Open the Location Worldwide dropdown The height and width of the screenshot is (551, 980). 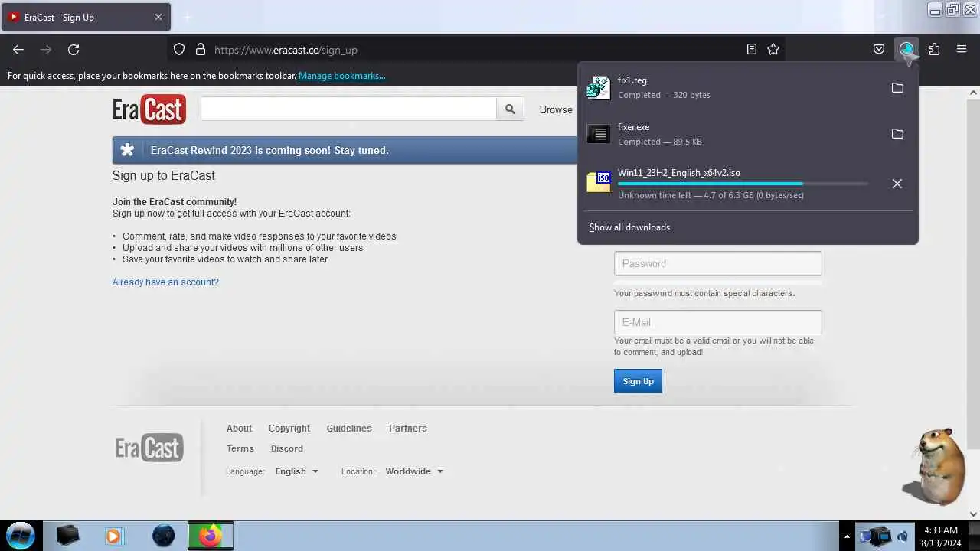click(x=414, y=471)
